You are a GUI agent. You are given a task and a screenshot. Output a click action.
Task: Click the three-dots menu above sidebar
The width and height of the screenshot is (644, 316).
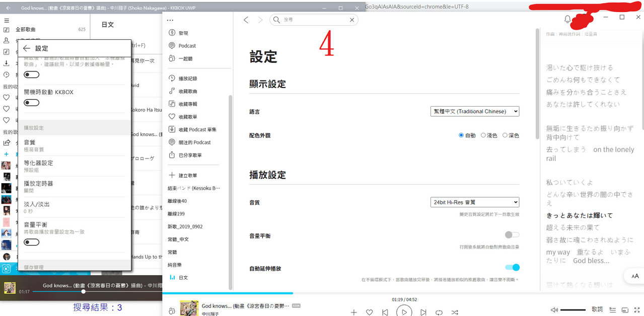[x=170, y=20]
